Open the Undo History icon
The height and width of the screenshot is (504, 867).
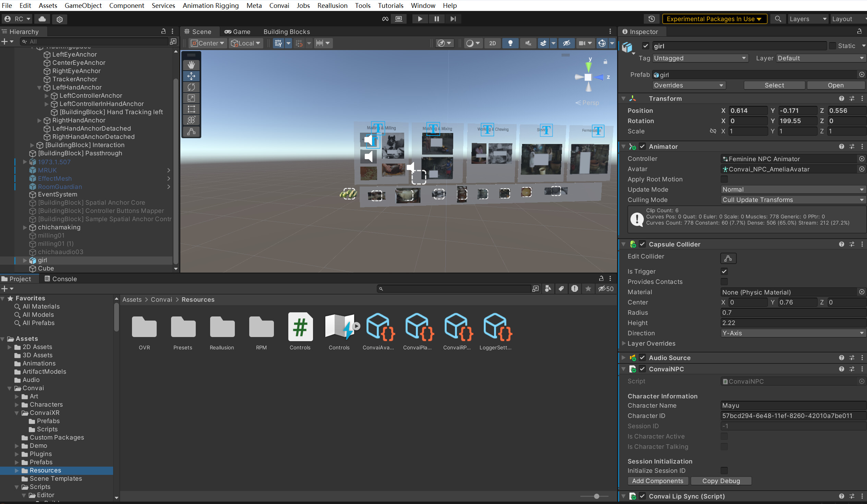(x=651, y=19)
